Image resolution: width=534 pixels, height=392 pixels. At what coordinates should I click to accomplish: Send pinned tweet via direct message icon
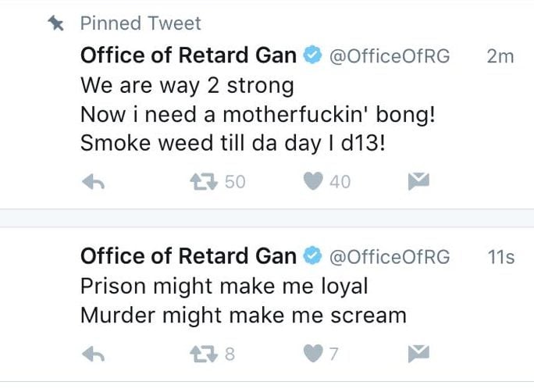coord(418,181)
